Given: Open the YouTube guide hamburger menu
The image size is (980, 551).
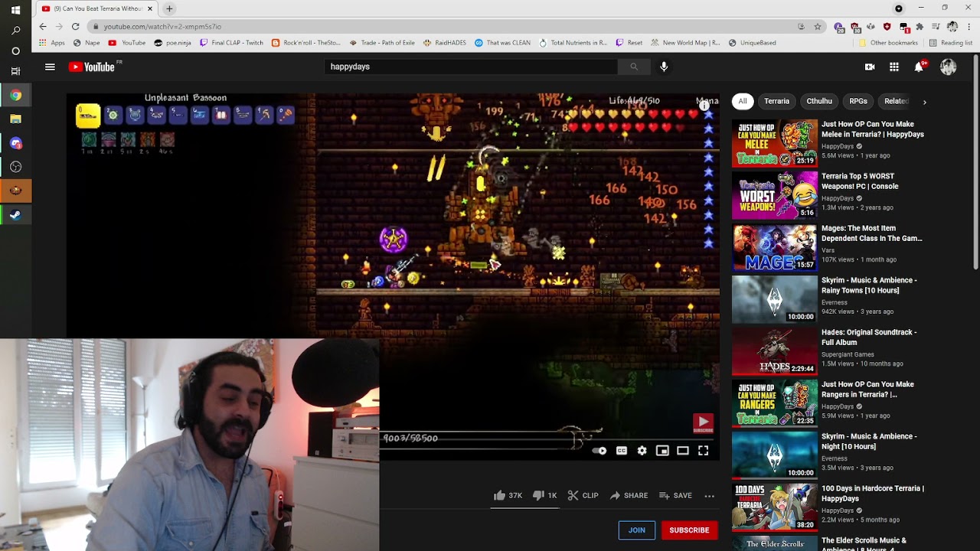Looking at the screenshot, I should point(50,67).
